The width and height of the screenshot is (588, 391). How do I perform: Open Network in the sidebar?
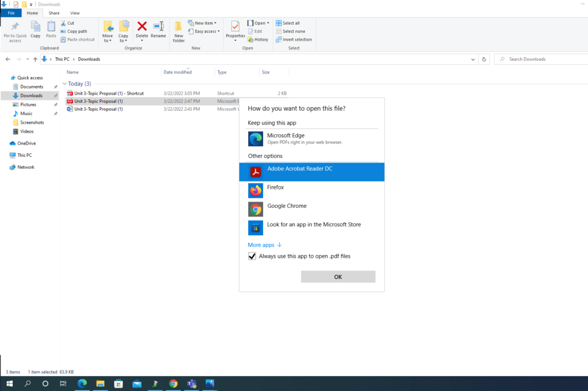[x=25, y=167]
